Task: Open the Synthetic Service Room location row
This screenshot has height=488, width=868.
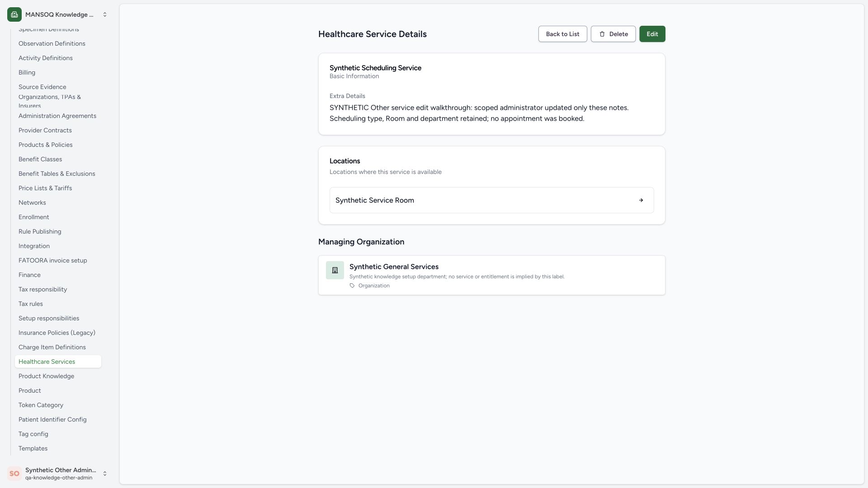Action: point(491,200)
